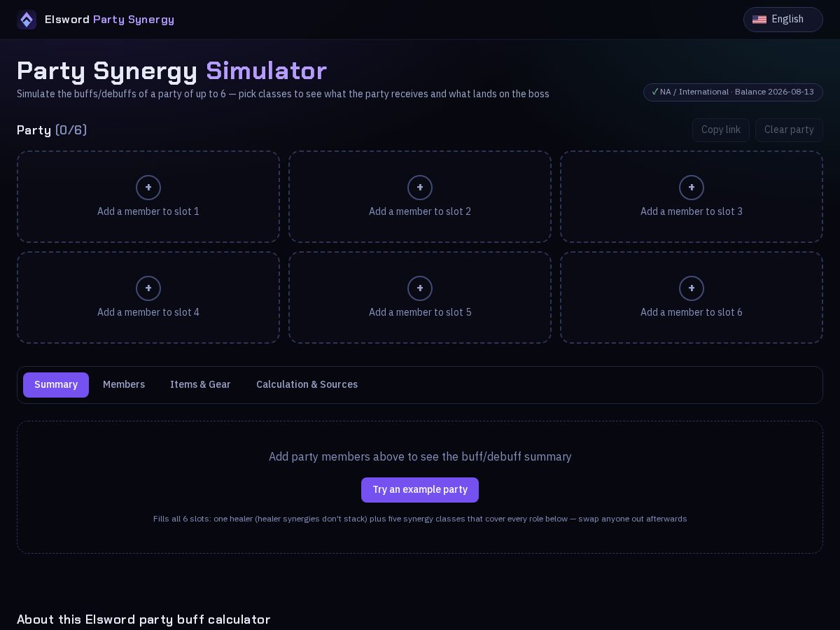Click 'Add a member to slot 6' text
This screenshot has height=630, width=840.
[x=692, y=312]
